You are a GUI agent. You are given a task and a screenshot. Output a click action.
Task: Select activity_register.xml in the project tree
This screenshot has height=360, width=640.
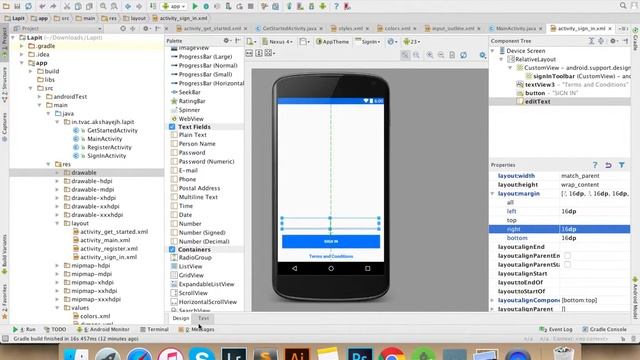tap(105, 249)
